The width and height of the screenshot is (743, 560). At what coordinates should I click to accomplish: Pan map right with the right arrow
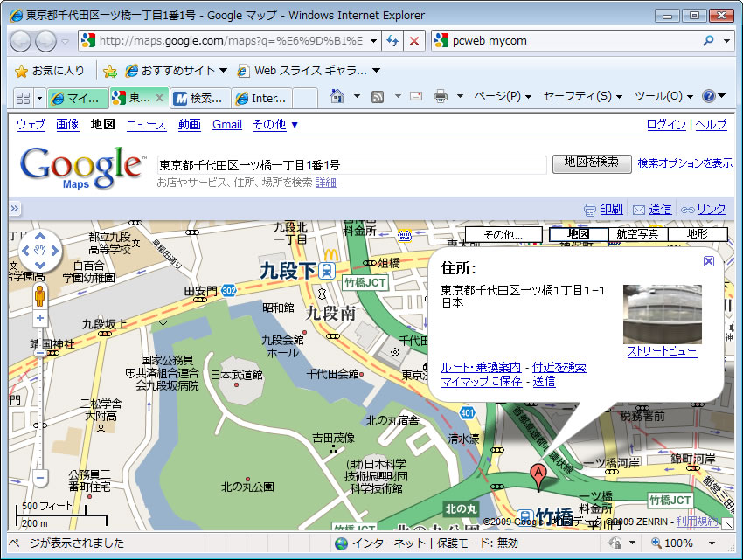(55, 251)
